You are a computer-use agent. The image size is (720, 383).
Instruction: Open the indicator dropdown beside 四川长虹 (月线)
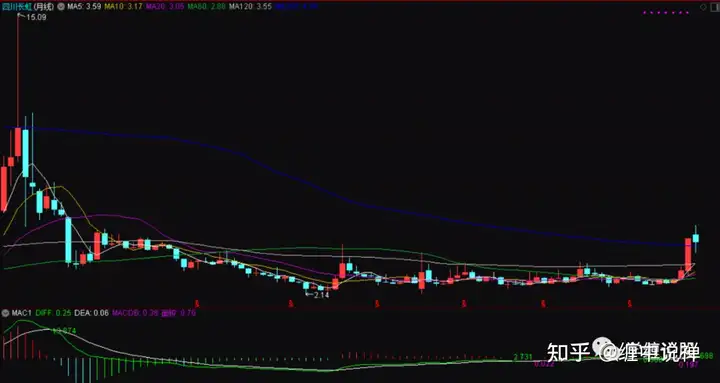point(61,7)
